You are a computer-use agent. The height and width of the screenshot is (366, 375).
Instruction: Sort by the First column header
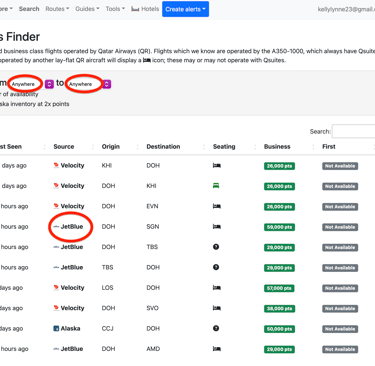(329, 147)
